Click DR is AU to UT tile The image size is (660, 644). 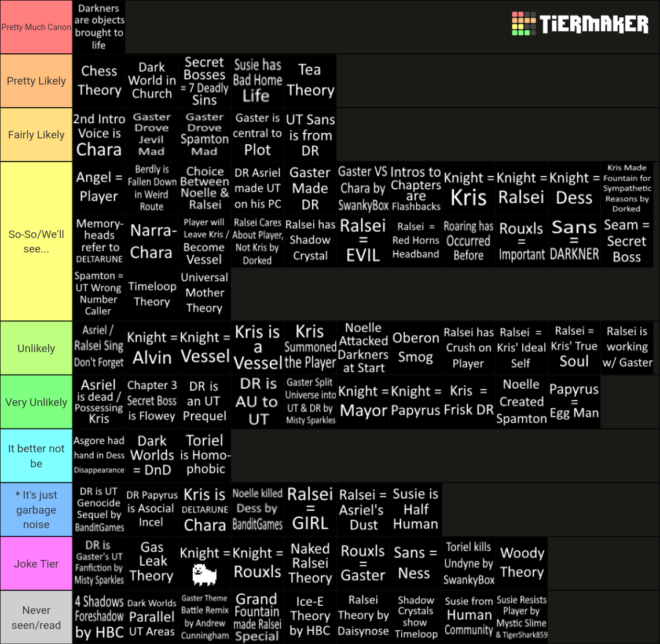pos(257,402)
